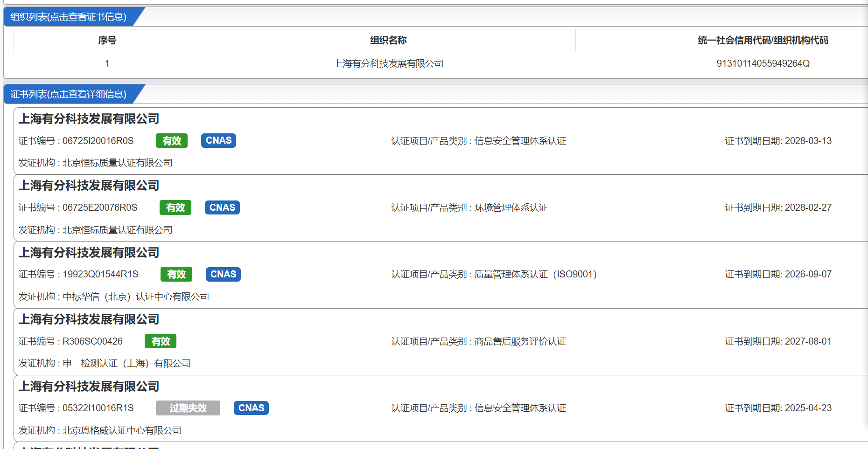Click certificate number 06725E20076R0S
The image size is (868, 449).
(x=100, y=207)
